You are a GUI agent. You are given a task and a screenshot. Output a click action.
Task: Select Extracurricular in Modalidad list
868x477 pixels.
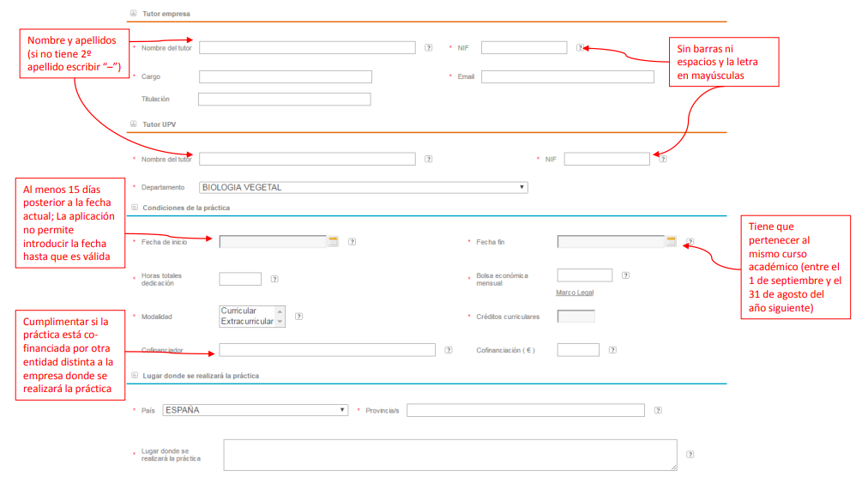pyautogui.click(x=247, y=322)
